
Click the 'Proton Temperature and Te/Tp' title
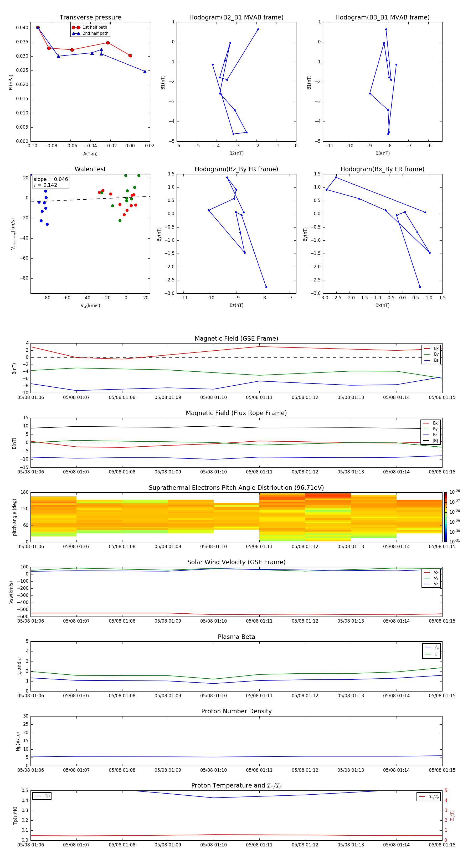[x=236, y=785]
